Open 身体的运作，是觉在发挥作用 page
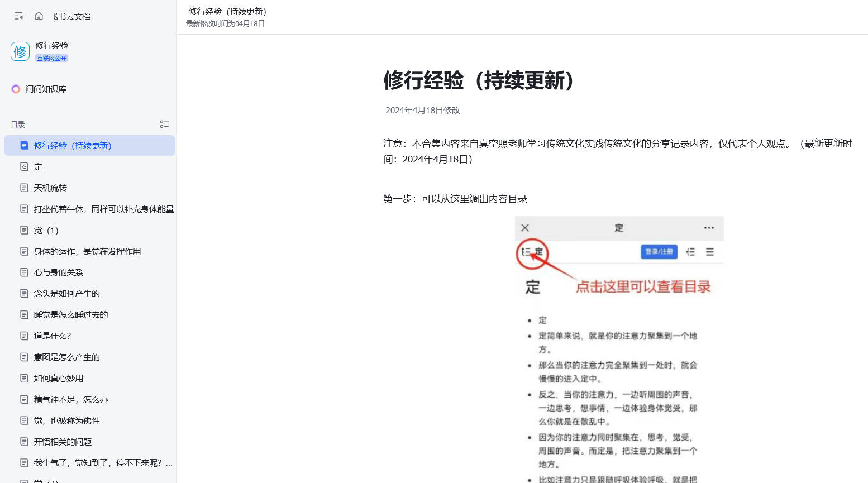This screenshot has height=483, width=868. coord(89,251)
